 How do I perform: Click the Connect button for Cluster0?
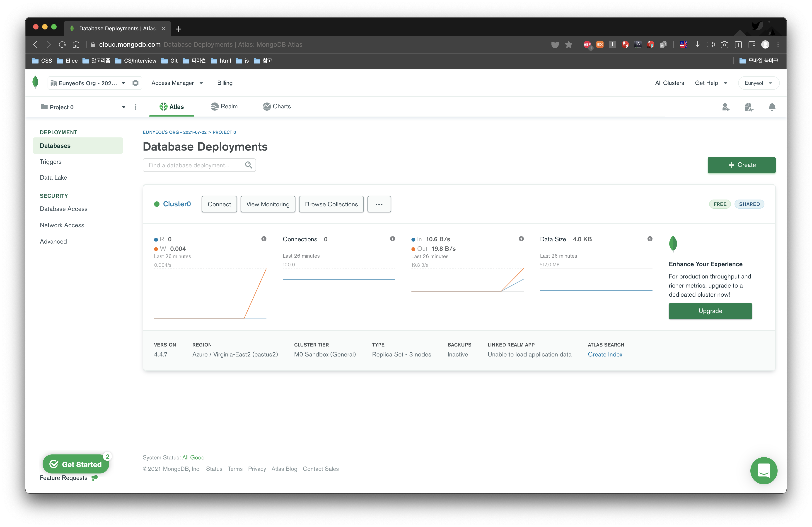219,204
